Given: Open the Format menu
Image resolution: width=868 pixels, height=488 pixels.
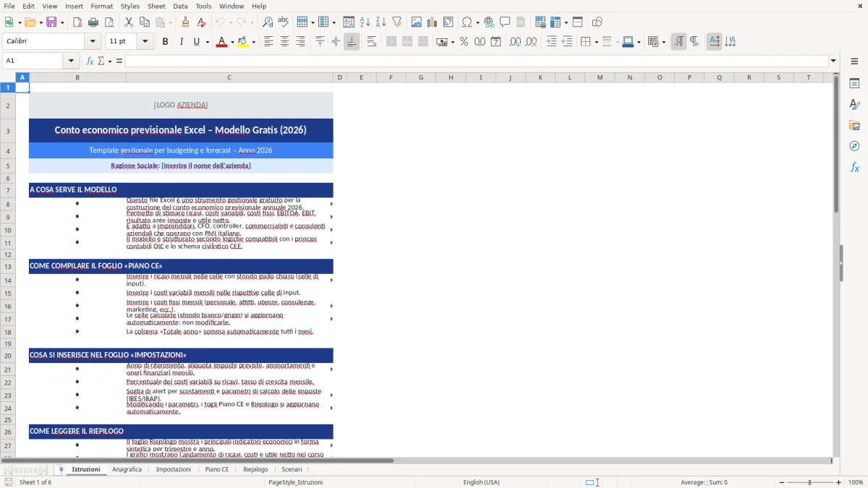Looking at the screenshot, I should tap(102, 6).
